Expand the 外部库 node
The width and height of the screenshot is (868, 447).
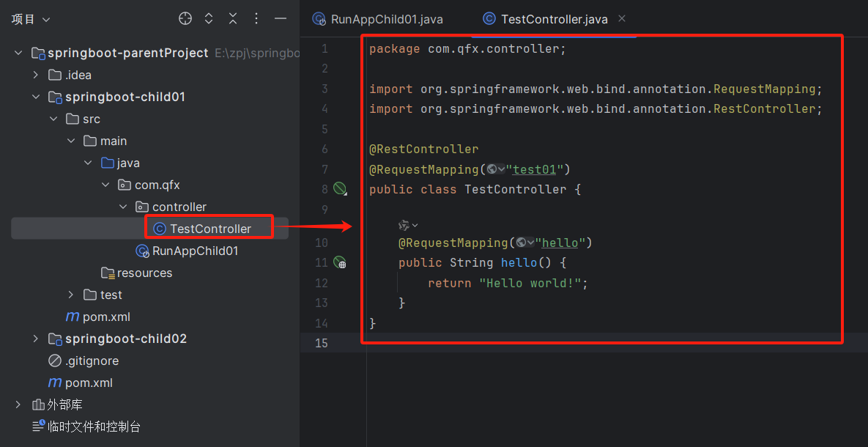[x=18, y=405]
